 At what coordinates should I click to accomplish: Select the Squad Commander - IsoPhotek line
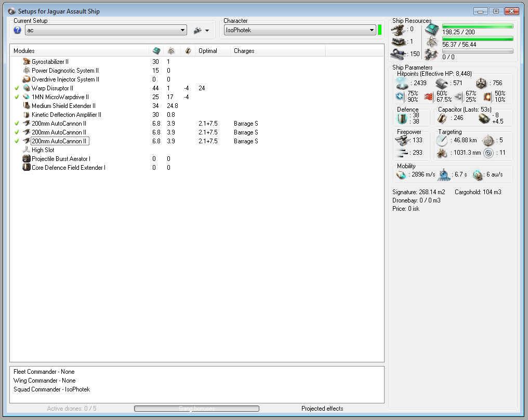point(52,389)
